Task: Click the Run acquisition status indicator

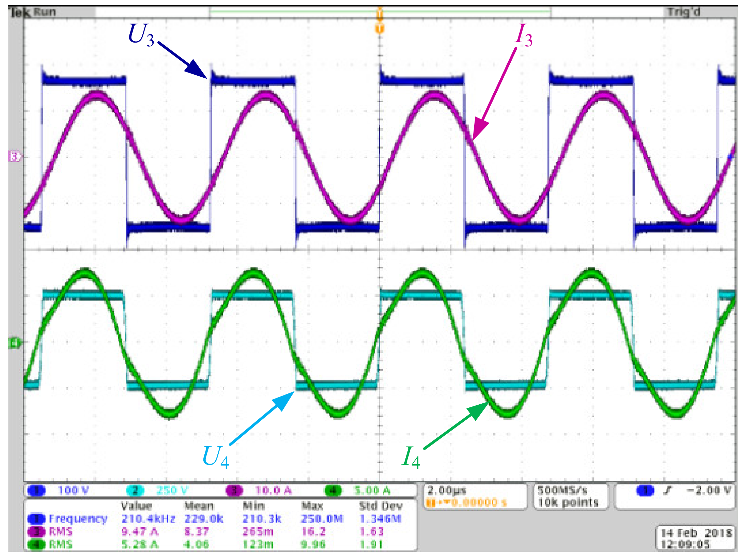Action: click(45, 12)
